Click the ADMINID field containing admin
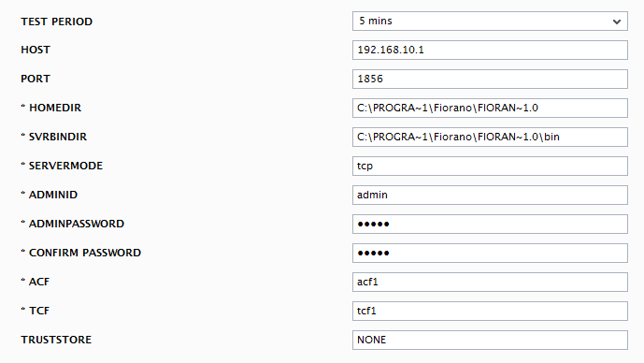Image resolution: width=644 pixels, height=363 pixels. 490,195
